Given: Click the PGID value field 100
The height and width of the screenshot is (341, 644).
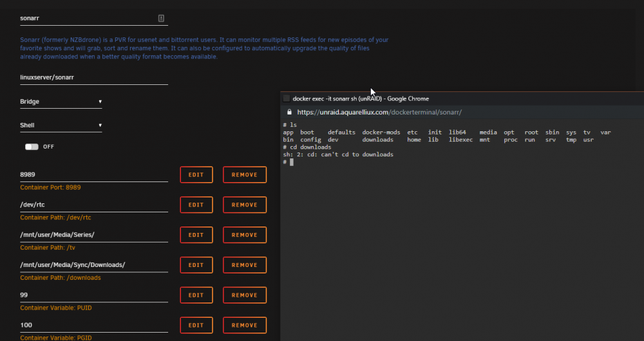Looking at the screenshot, I should [93, 325].
